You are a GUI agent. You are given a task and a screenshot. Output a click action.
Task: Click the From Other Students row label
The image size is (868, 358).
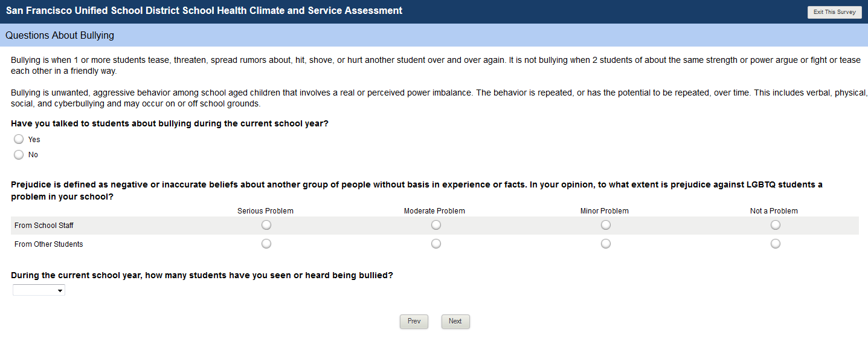(49, 244)
